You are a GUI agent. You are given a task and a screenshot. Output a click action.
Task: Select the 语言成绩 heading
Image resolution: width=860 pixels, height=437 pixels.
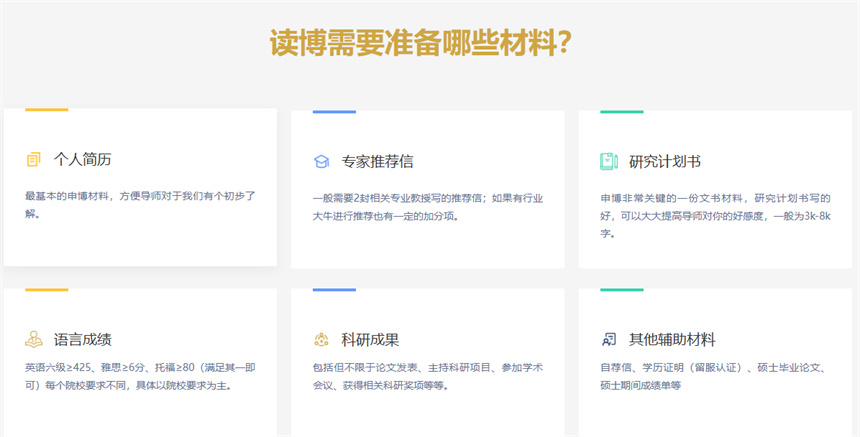pos(82,339)
